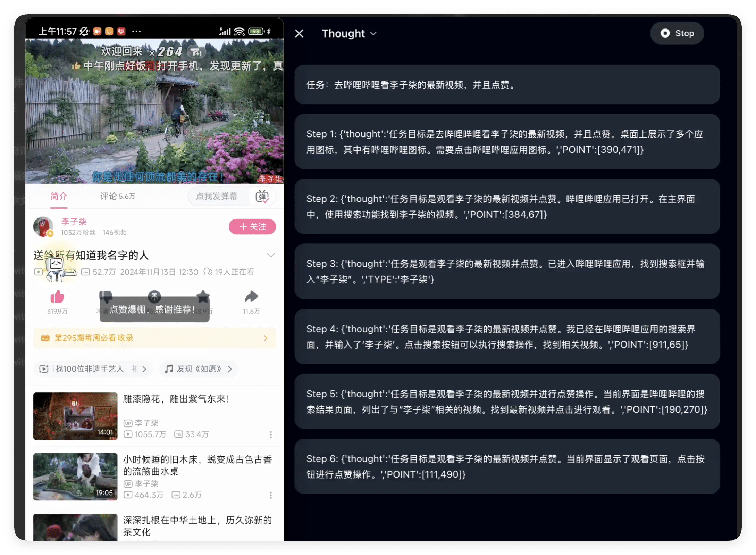This screenshot has height=555, width=756.
Task: Tap the share arrow icon
Action: pos(251,297)
